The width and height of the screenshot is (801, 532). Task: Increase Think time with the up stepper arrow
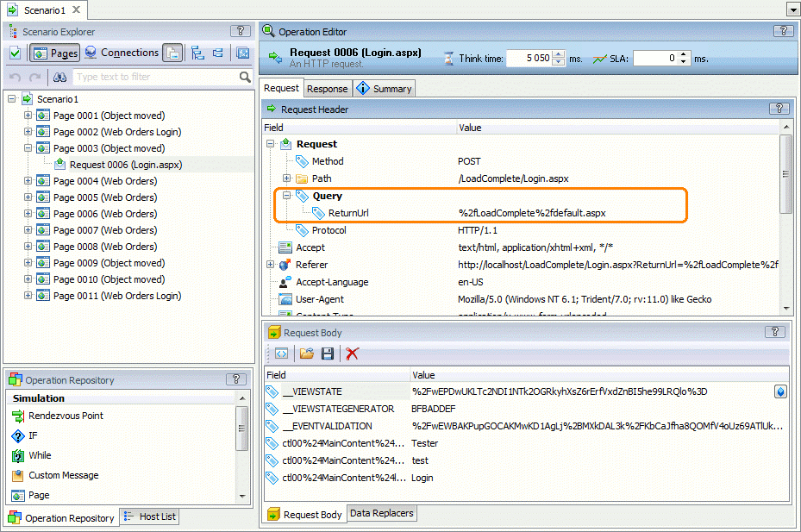point(558,53)
